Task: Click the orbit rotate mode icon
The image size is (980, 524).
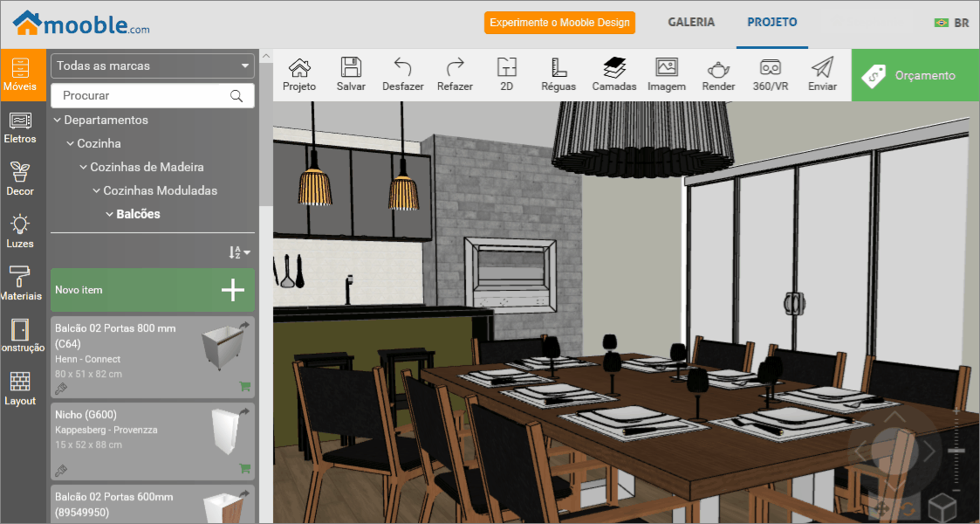Action: (908, 510)
